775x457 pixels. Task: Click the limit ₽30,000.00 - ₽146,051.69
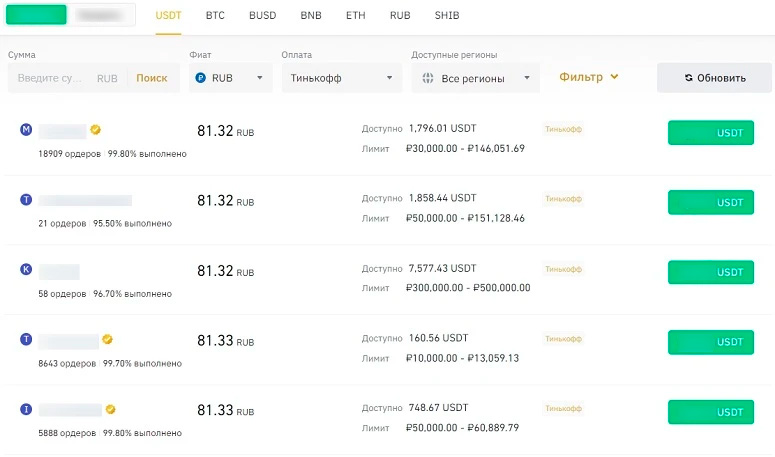click(465, 148)
